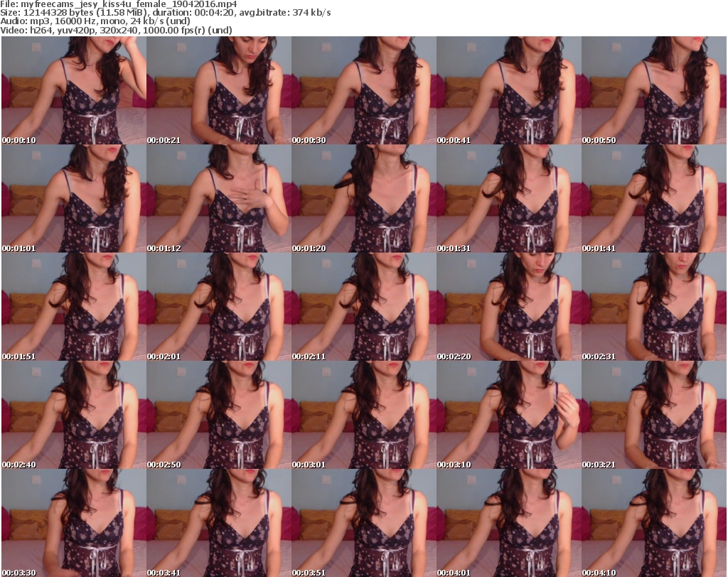The image size is (728, 577).
Task: Select the thumbnail stamped 00:03:51
Action: (363, 523)
